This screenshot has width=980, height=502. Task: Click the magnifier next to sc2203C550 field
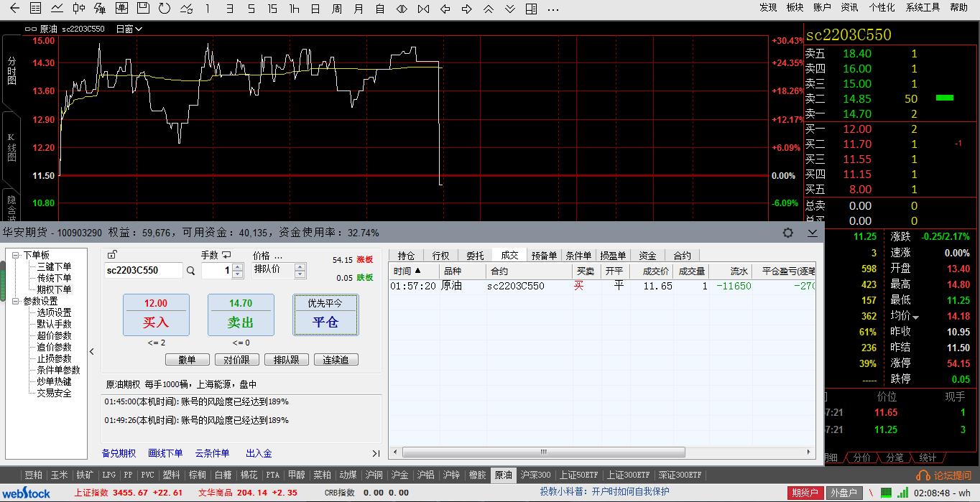191,271
